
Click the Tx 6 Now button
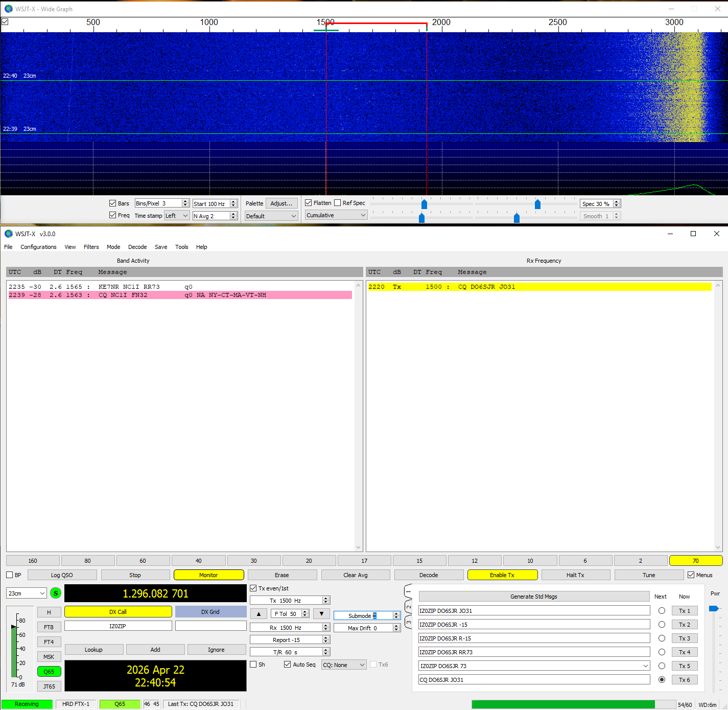tap(685, 680)
